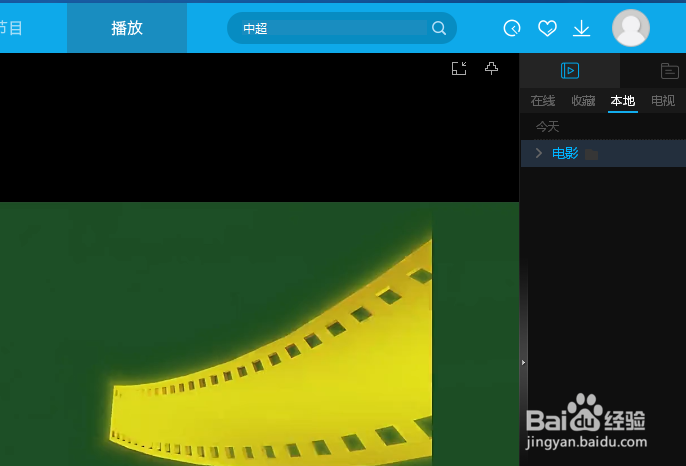Click the user avatar
Screen dimensions: 686x466
click(630, 28)
